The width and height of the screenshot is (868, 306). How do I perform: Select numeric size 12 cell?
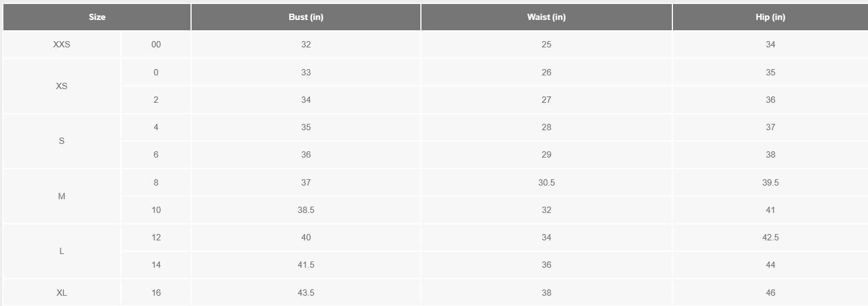click(156, 237)
